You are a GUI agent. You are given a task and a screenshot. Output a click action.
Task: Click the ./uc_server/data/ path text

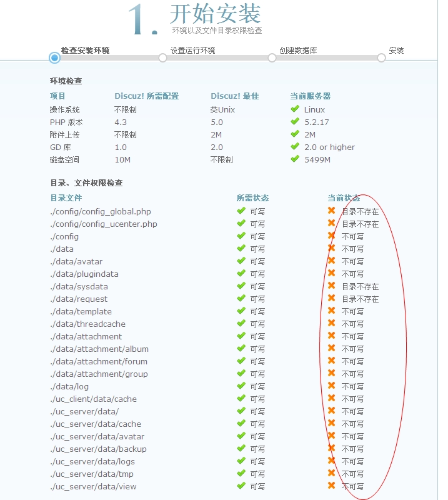(x=84, y=412)
